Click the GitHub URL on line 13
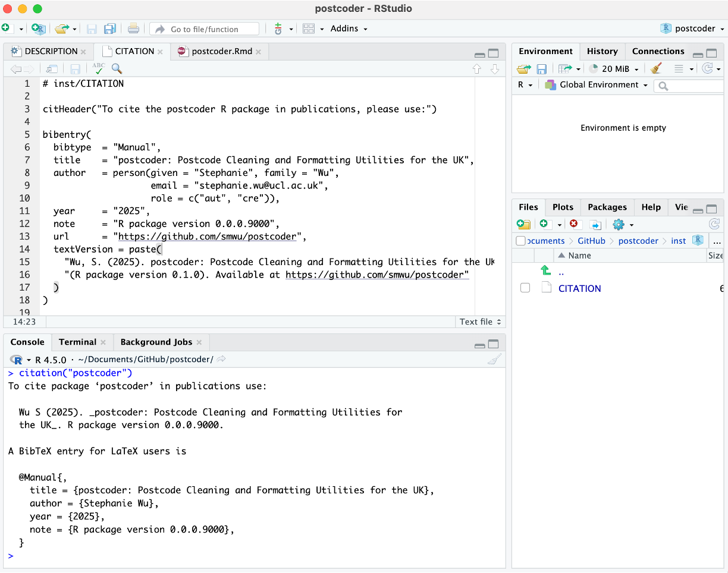The width and height of the screenshot is (728, 573). click(207, 237)
